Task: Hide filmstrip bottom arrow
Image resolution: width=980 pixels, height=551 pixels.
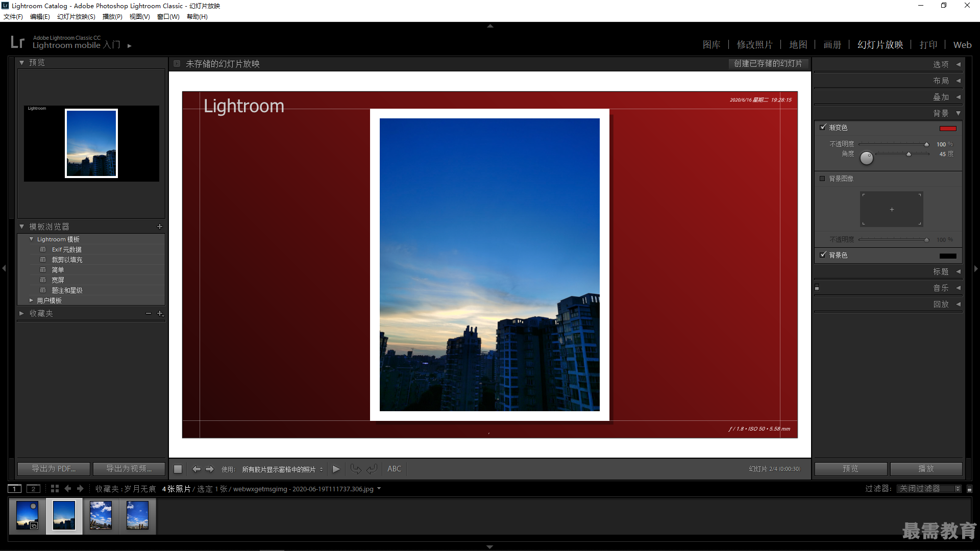Action: click(x=490, y=547)
